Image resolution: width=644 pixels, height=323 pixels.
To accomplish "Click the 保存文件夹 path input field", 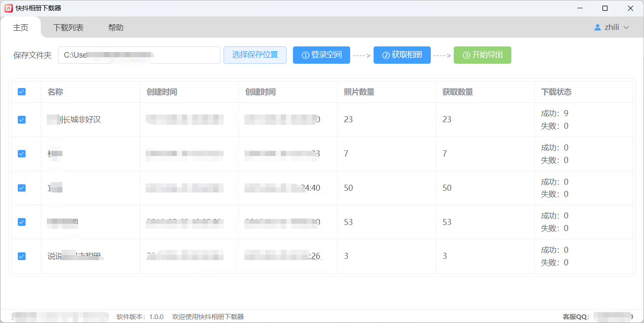I will click(139, 55).
